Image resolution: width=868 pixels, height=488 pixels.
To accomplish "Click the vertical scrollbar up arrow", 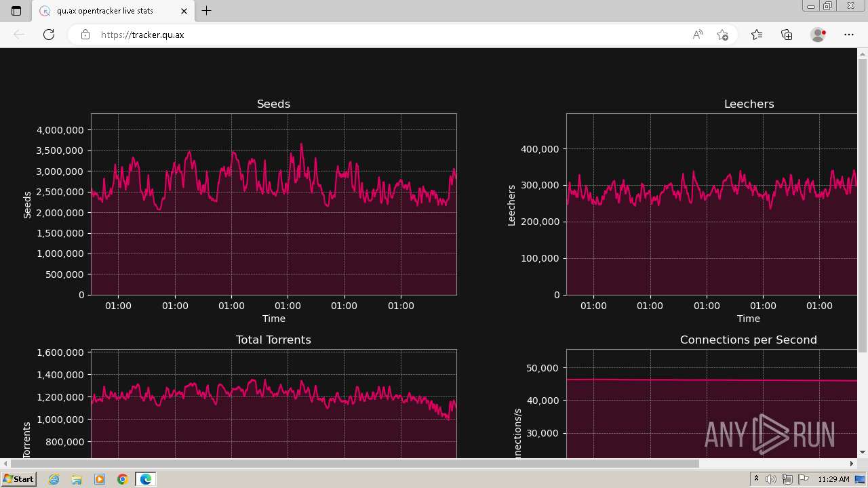I will (863, 53).
